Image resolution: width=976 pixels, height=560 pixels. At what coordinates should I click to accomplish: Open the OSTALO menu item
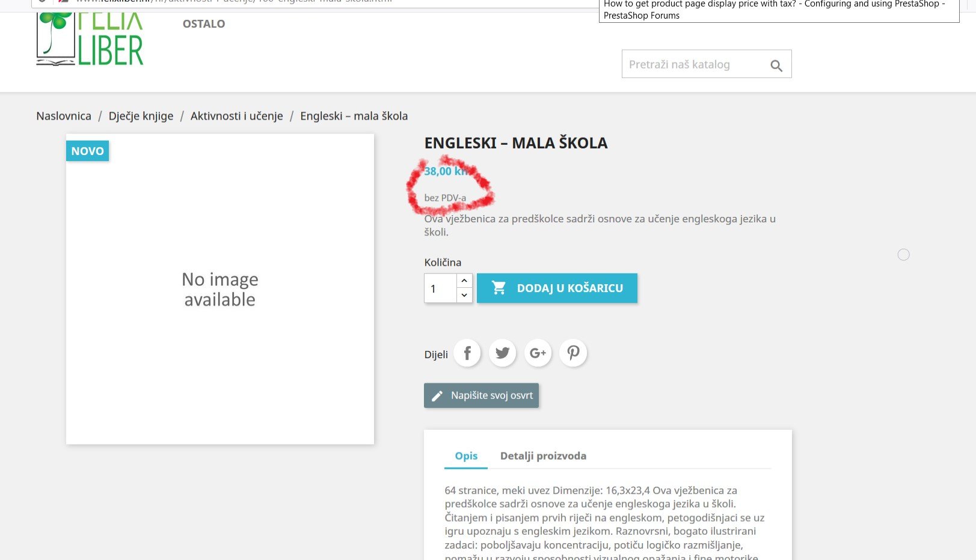point(204,24)
